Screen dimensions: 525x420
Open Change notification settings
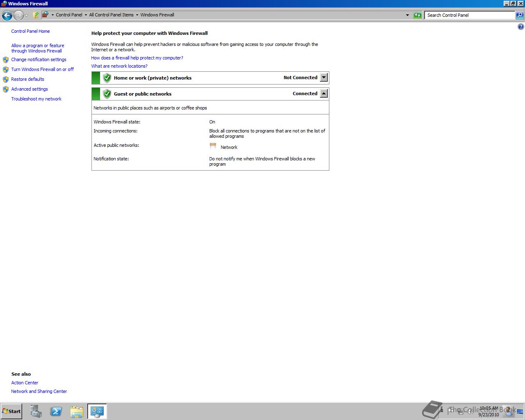39,59
